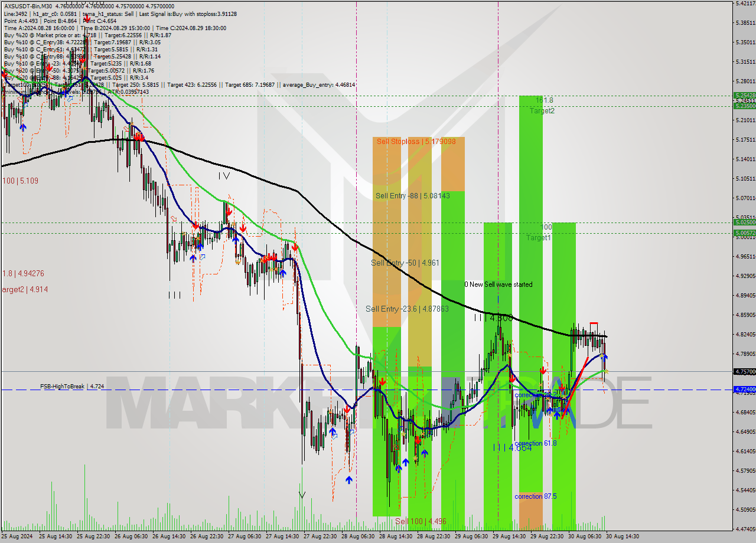Click the green 5.02500 price tag

pyautogui.click(x=744, y=223)
